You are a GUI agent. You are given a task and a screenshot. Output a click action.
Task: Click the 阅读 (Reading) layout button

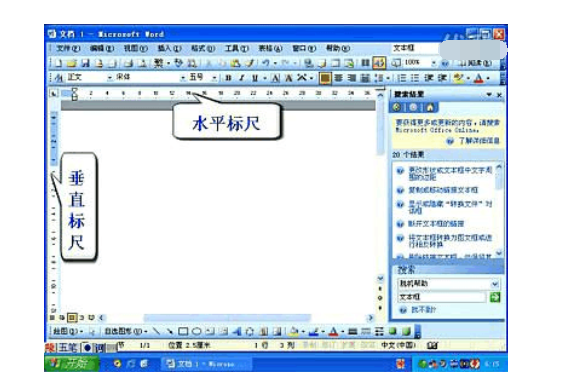click(475, 63)
